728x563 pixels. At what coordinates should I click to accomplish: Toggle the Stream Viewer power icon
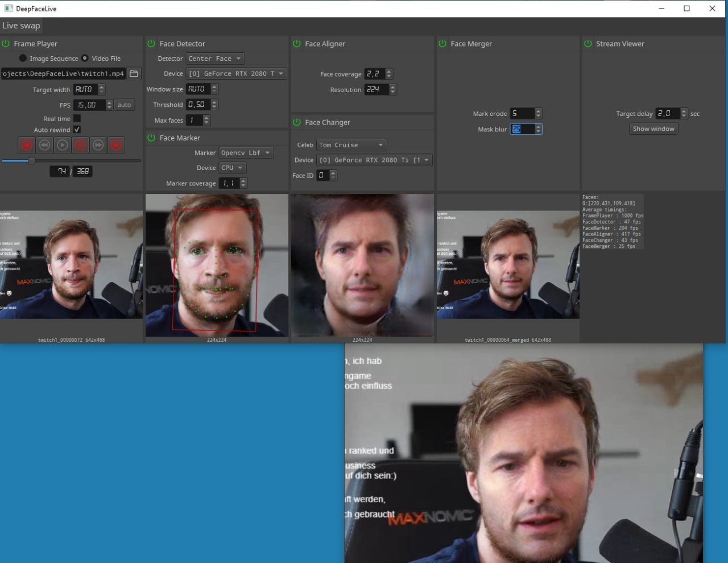[588, 44]
